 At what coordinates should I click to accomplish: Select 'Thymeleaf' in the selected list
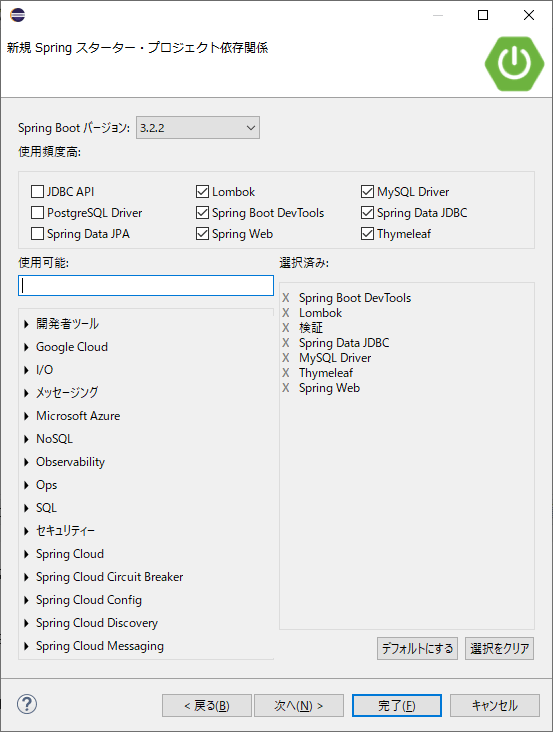[326, 373]
